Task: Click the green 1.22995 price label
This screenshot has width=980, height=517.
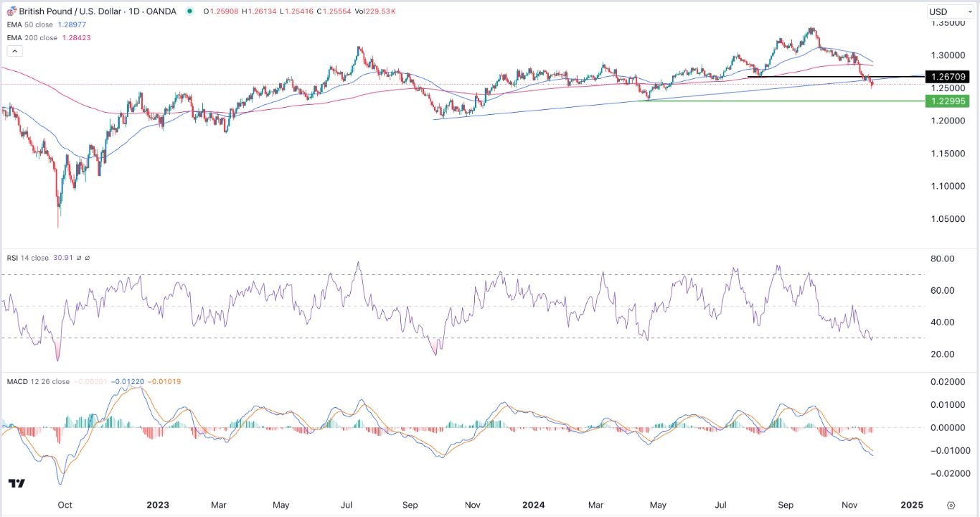Action: coord(948,101)
